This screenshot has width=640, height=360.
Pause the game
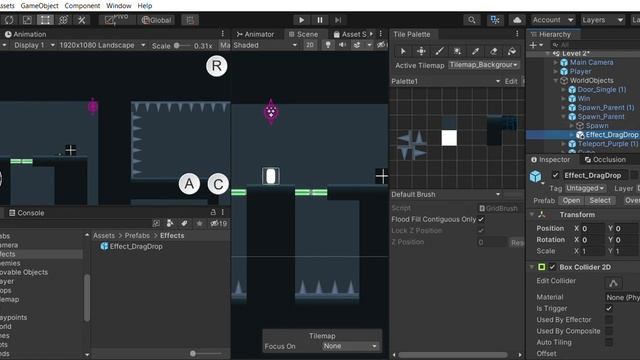point(320,20)
